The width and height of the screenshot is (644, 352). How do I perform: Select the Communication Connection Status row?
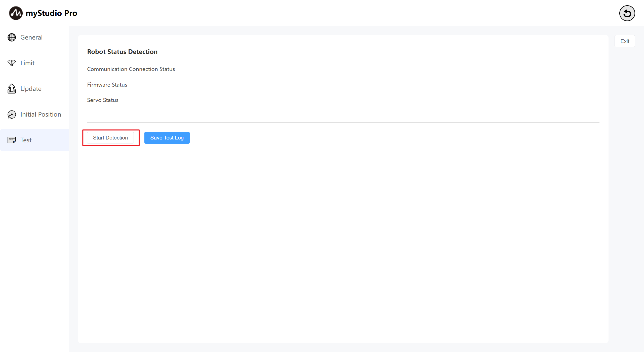[x=131, y=69]
